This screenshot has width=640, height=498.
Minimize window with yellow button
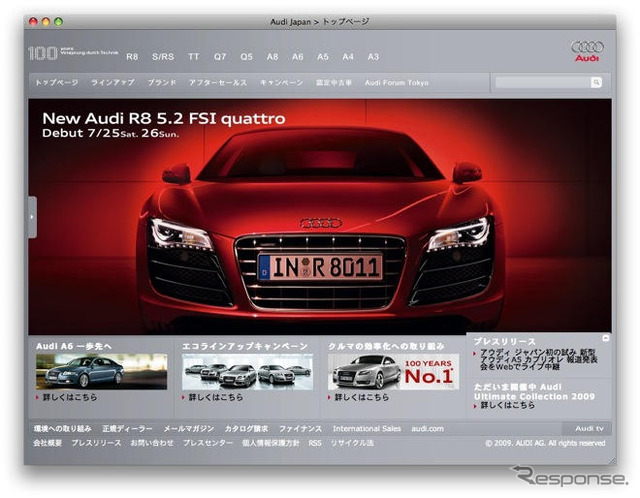[46, 22]
